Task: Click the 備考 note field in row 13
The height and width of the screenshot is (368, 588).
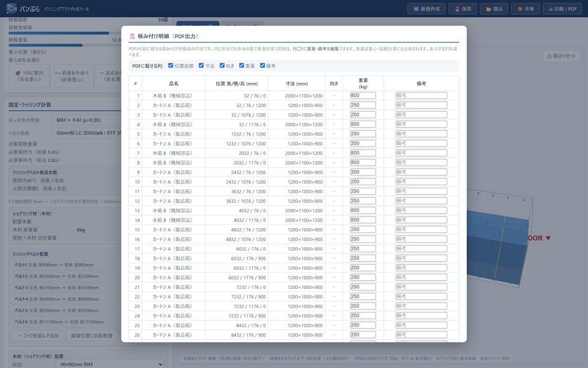Action: point(421,210)
